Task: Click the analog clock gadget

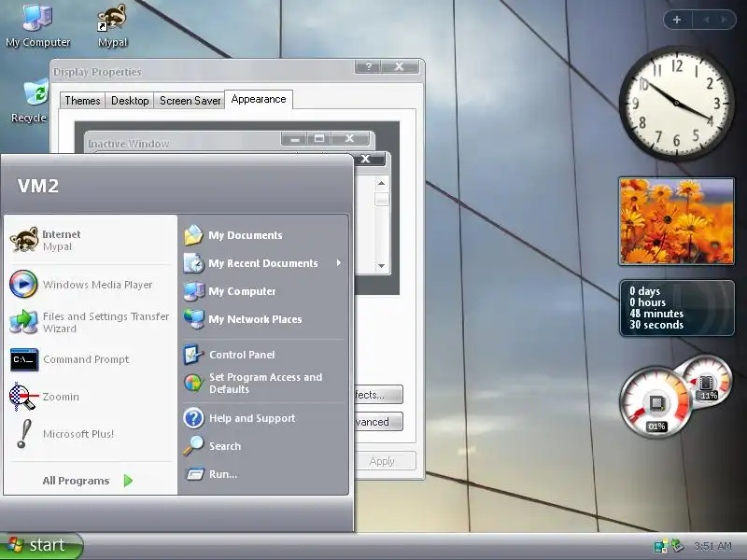Action: coord(676,103)
